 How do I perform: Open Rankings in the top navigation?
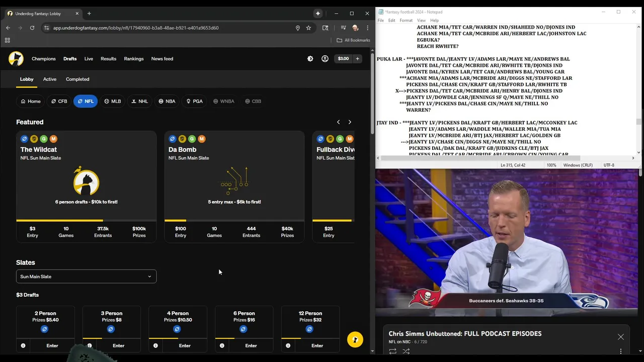coord(134,59)
